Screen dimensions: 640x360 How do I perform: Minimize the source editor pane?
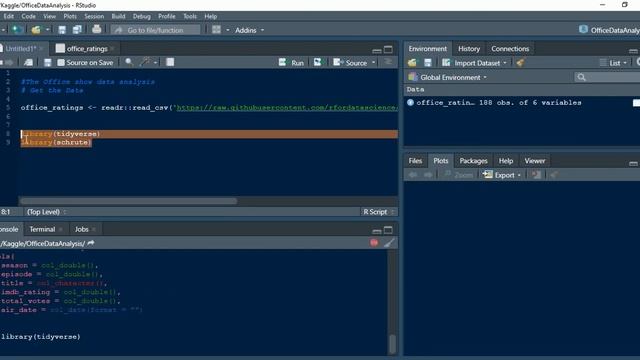pyautogui.click(x=377, y=51)
